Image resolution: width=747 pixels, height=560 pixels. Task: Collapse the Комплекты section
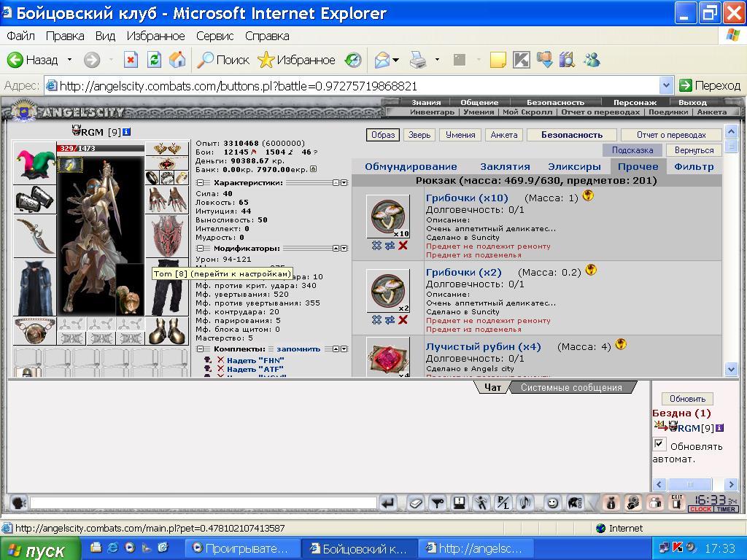pos(200,349)
